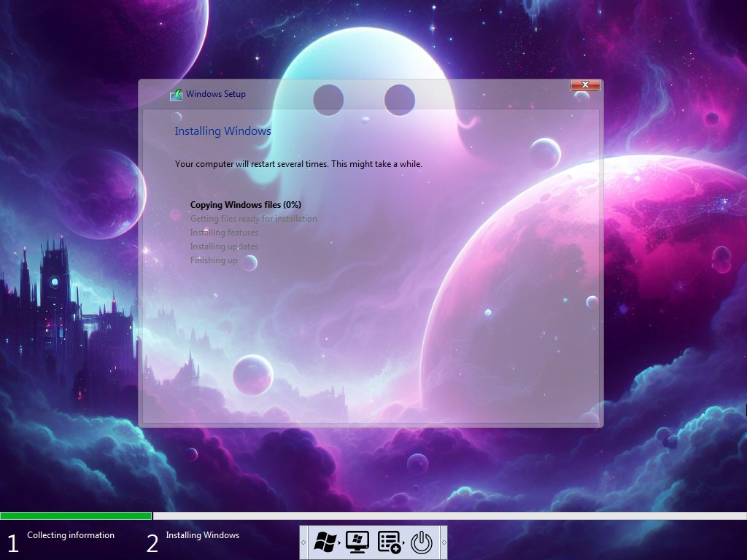Viewport: 747px width, 560px height.
Task: Click the Installing features step
Action: [224, 233]
